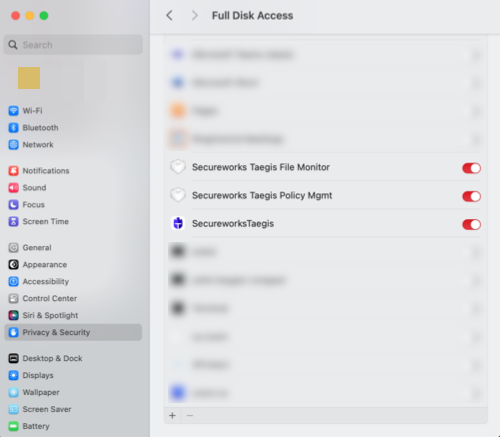Open the Desktop & Dock icon
The image size is (500, 437).
pyautogui.click(x=13, y=358)
